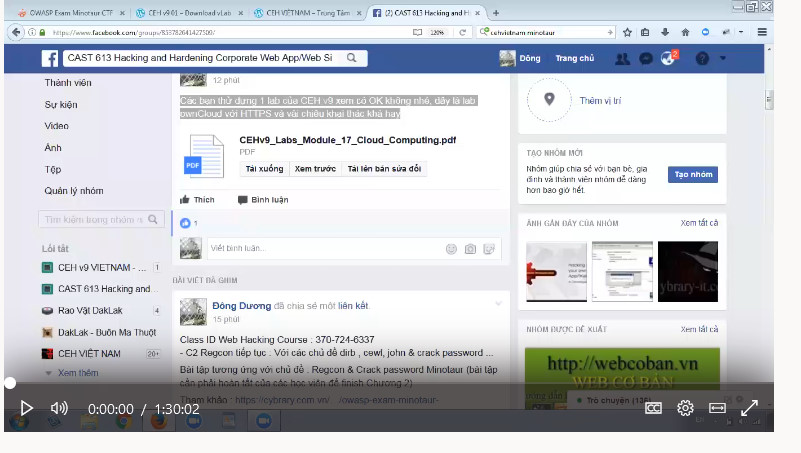Image resolution: width=801 pixels, height=453 pixels.
Task: Click Thêm vị trí add location
Action: [x=600, y=101]
